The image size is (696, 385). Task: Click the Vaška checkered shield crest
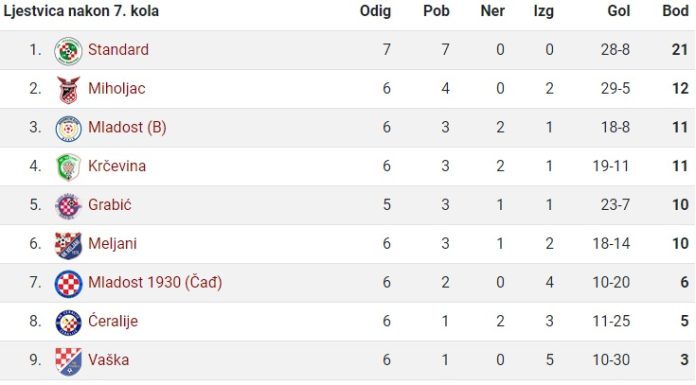(68, 361)
